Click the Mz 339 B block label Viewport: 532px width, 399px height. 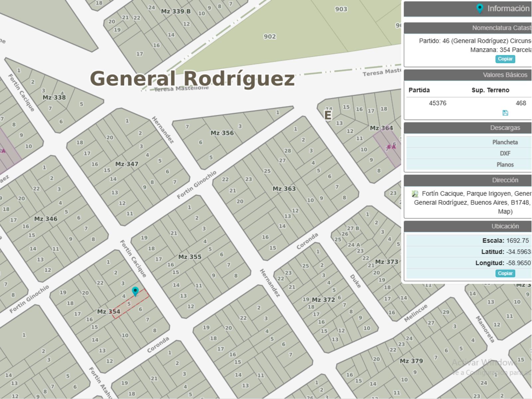pyautogui.click(x=176, y=11)
